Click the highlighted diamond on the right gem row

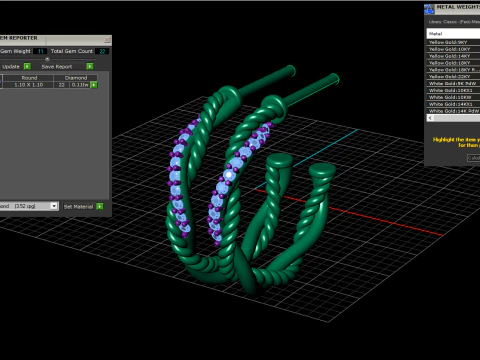tap(229, 174)
